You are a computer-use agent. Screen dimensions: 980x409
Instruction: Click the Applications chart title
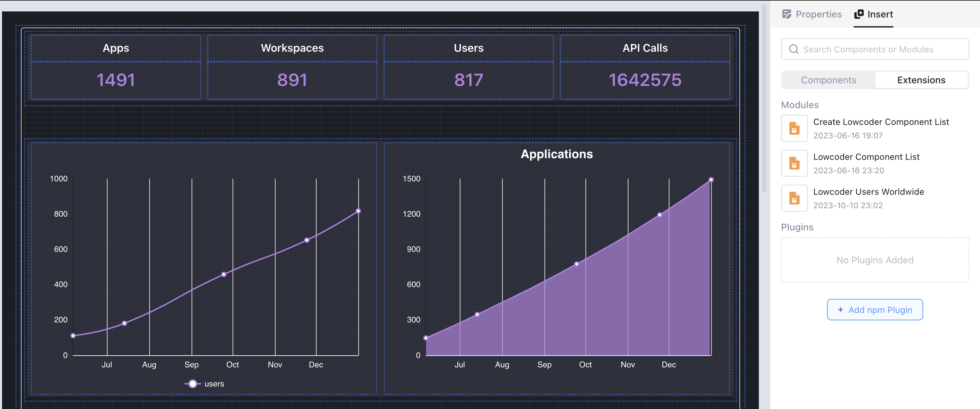point(556,154)
